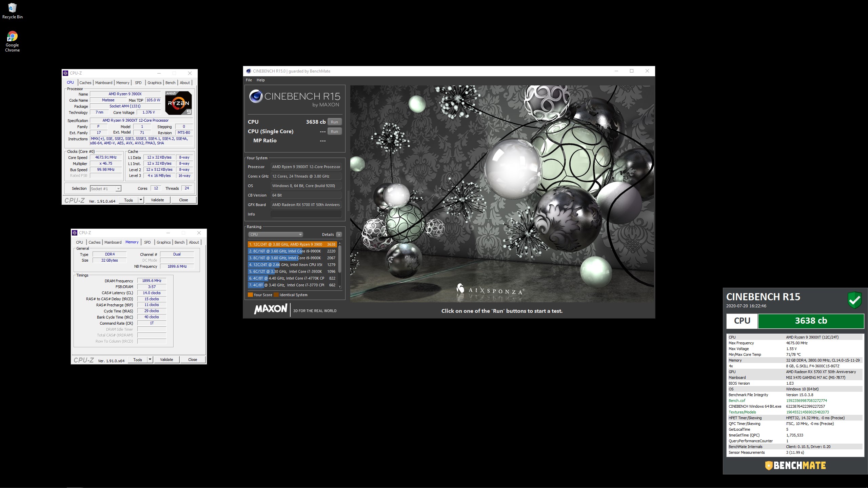Open Bench tab in upper CPU-Z window
Screen dimensions: 868x488
(171, 83)
